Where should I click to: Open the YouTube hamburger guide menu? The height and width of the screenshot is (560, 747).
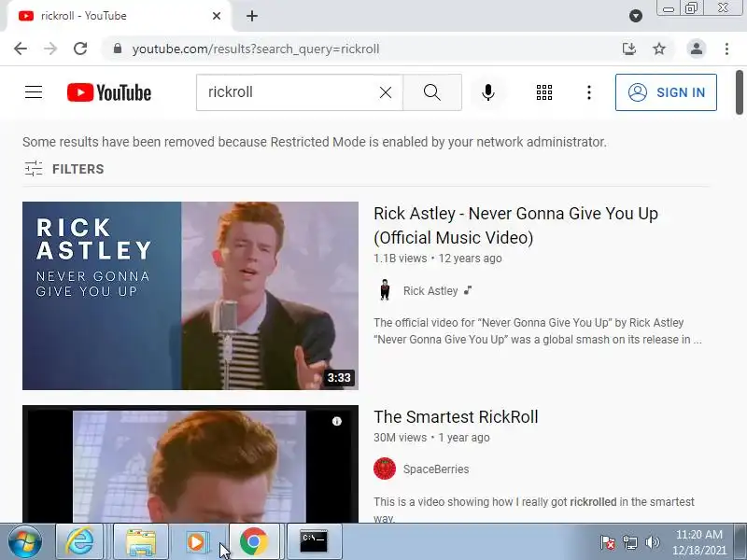coord(34,91)
